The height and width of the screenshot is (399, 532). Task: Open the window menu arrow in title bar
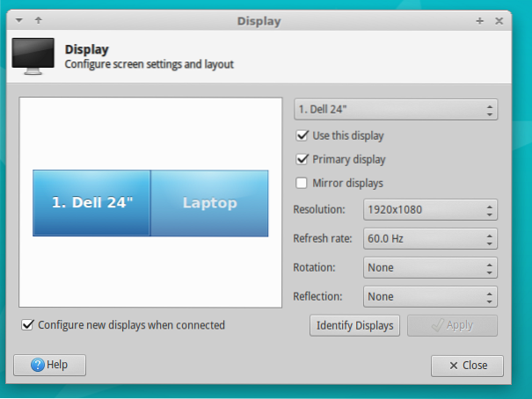[x=19, y=19]
